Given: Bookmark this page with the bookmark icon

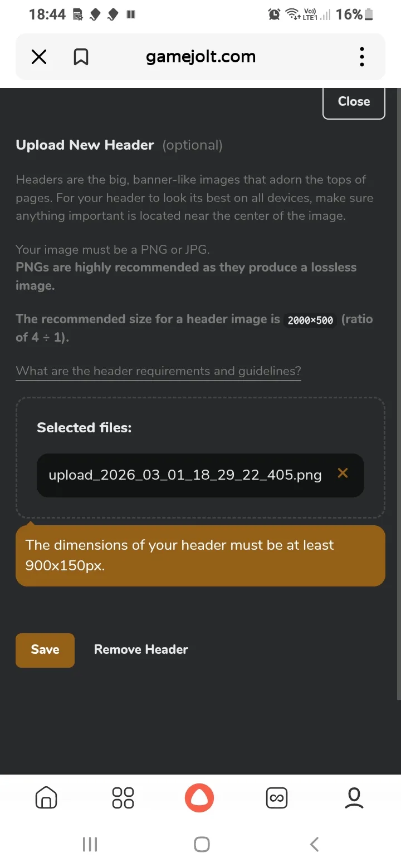Looking at the screenshot, I should pyautogui.click(x=81, y=57).
